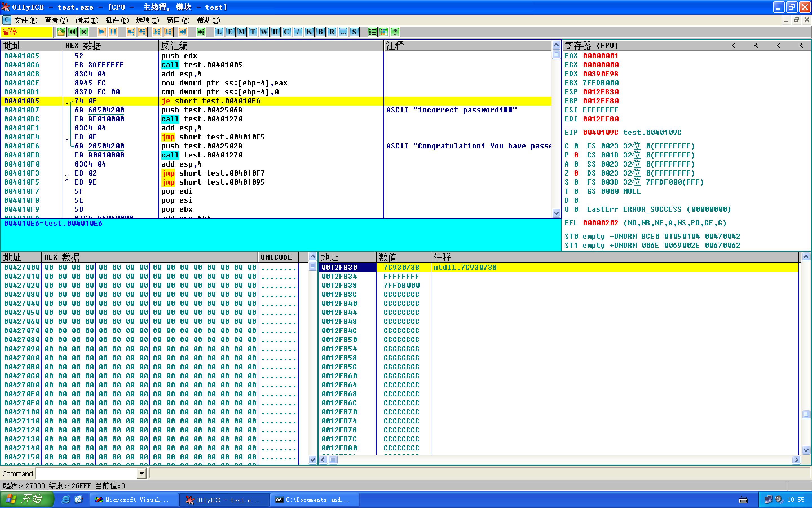Open the 插件(P) menu
The width and height of the screenshot is (812, 508).
pyautogui.click(x=117, y=20)
